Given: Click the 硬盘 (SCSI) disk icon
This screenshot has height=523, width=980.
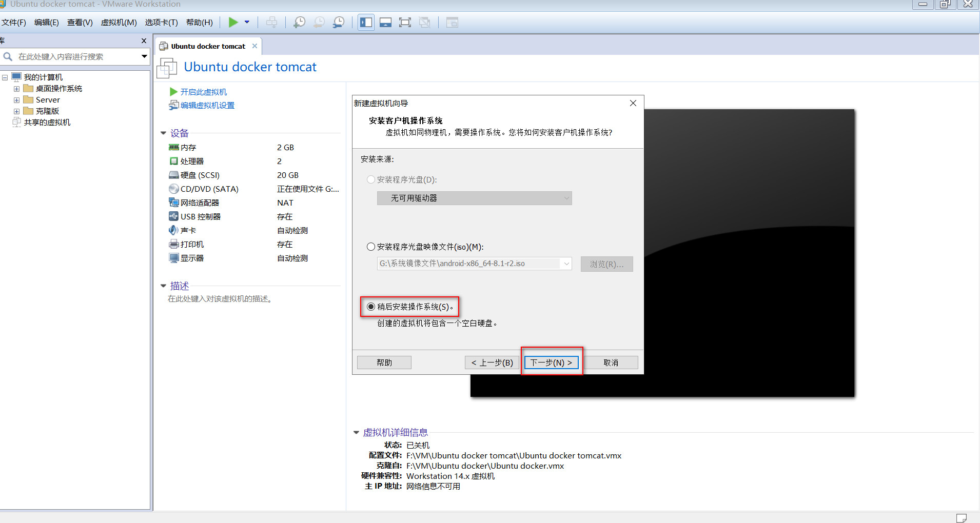Looking at the screenshot, I should pos(174,175).
